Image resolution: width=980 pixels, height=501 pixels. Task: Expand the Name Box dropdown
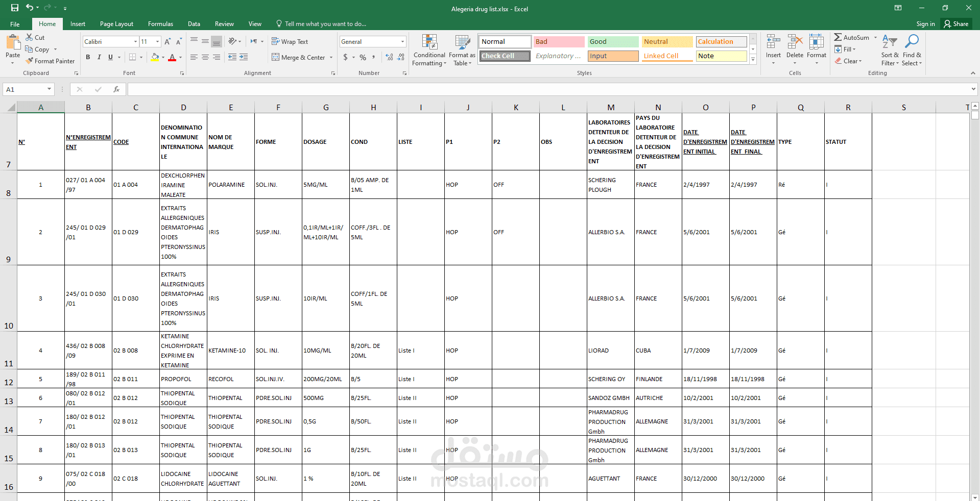(49, 89)
